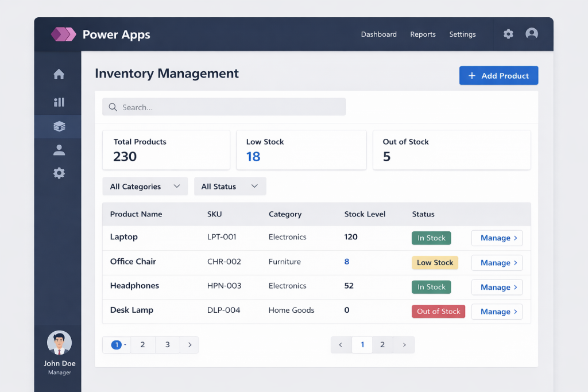Expand the All Status filter dropdown
The image size is (588, 392).
(x=230, y=187)
